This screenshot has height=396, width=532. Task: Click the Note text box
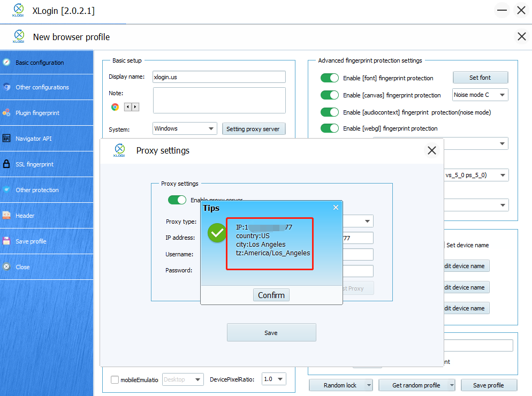(x=219, y=101)
